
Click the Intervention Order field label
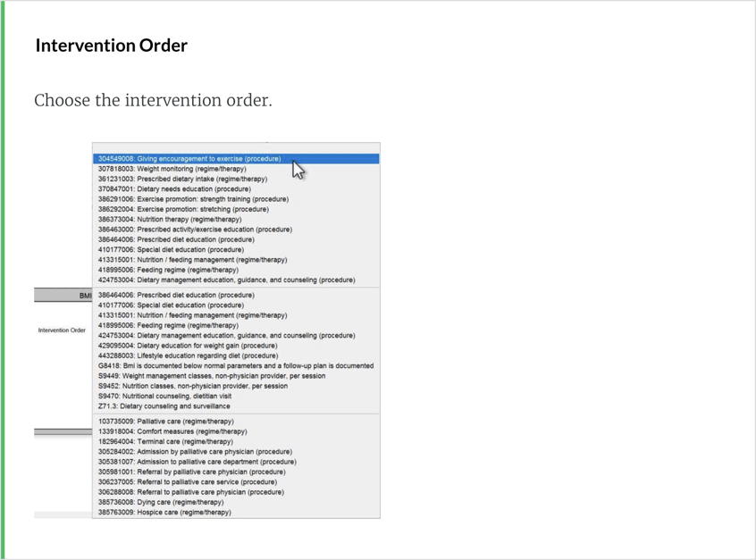(x=62, y=330)
